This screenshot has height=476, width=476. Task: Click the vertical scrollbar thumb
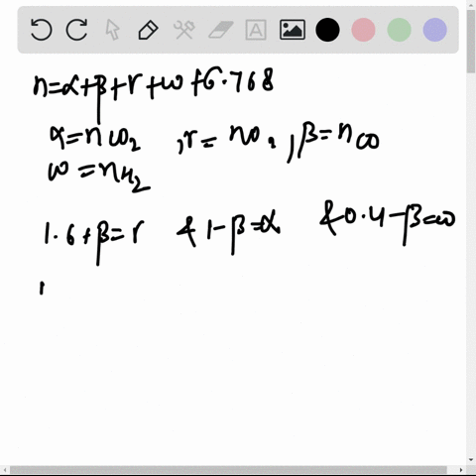click(471, 42)
